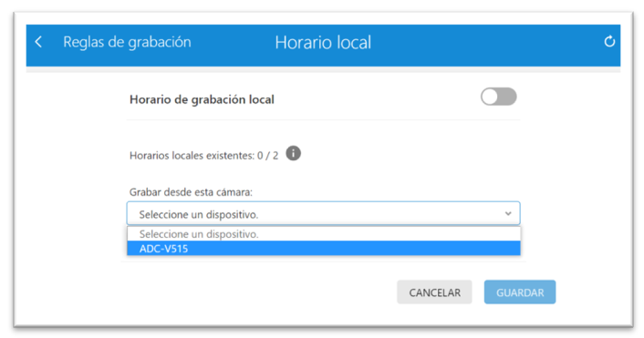Viewport: 644px width, 338px height.
Task: Click the GUARDAR button
Action: pyautogui.click(x=520, y=292)
